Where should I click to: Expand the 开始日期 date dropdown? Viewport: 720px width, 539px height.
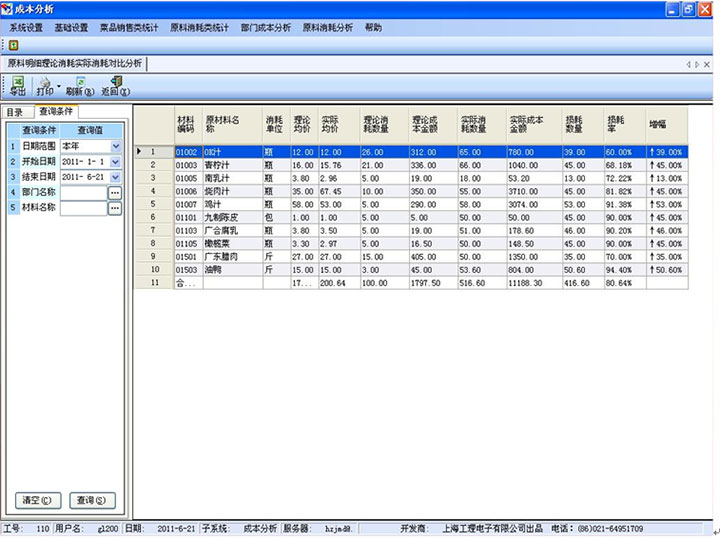pos(116,162)
